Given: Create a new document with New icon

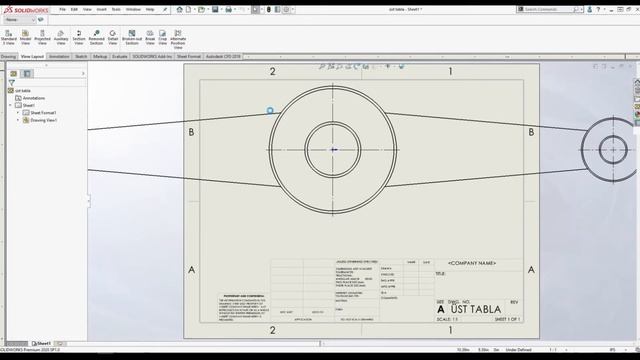Looking at the screenshot, I should [x=189, y=9].
